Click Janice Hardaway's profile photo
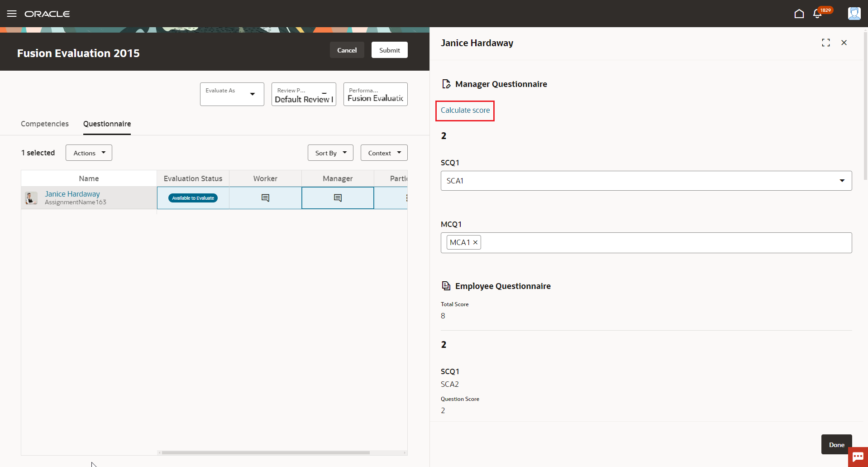This screenshot has width=868, height=467. click(31, 198)
